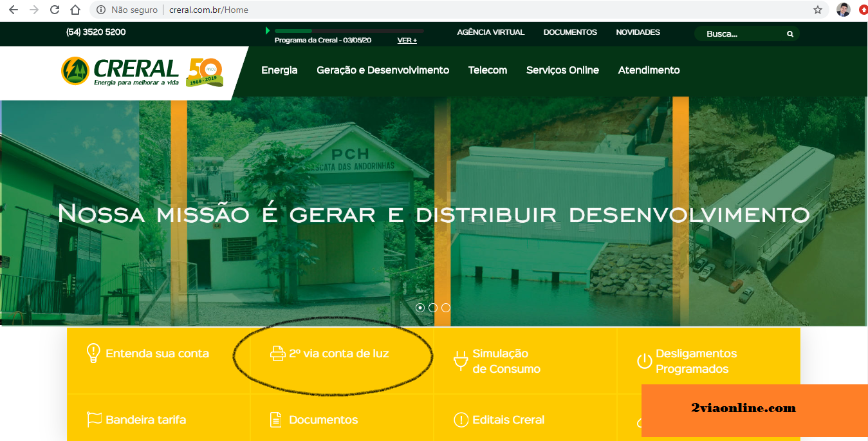Viewport: 868px width, 441px height.
Task: Click power icon for Desligamentos Programados
Action: pyautogui.click(x=644, y=361)
